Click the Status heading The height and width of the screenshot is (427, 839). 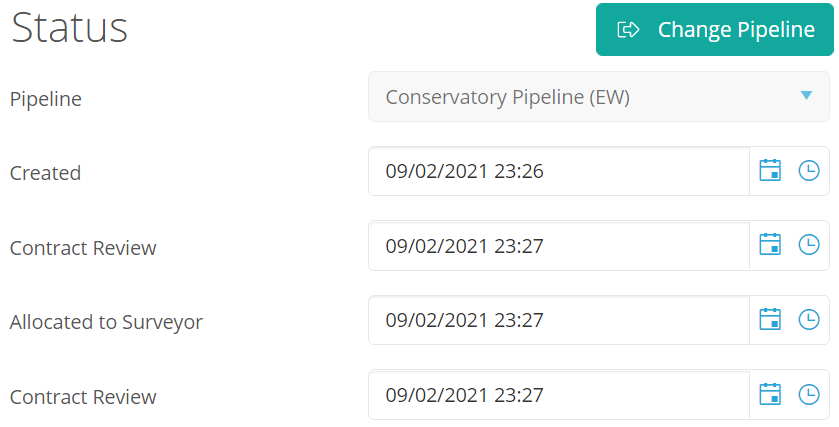point(70,27)
